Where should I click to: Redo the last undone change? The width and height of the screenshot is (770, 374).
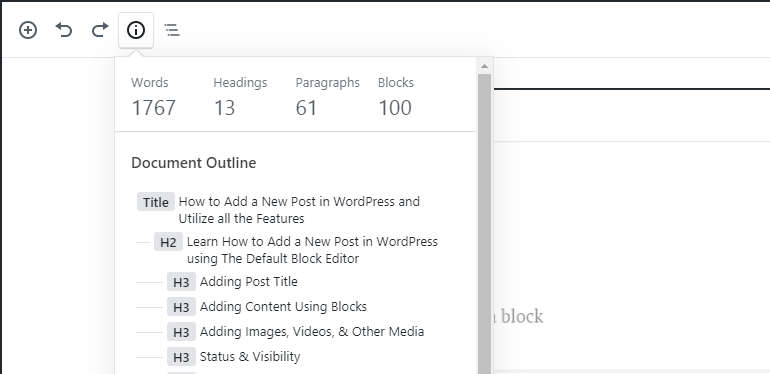(x=100, y=30)
